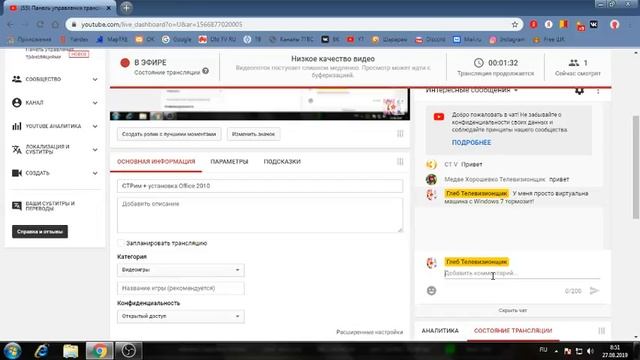Click the help icon beside Состояние трансляции
This screenshot has height=360, width=640.
206,71
